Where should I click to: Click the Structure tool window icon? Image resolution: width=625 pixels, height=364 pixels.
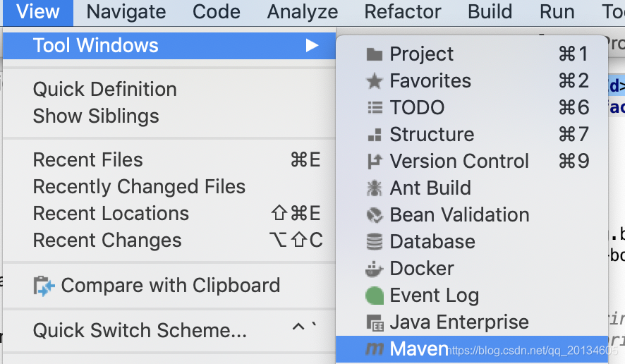pyautogui.click(x=375, y=135)
